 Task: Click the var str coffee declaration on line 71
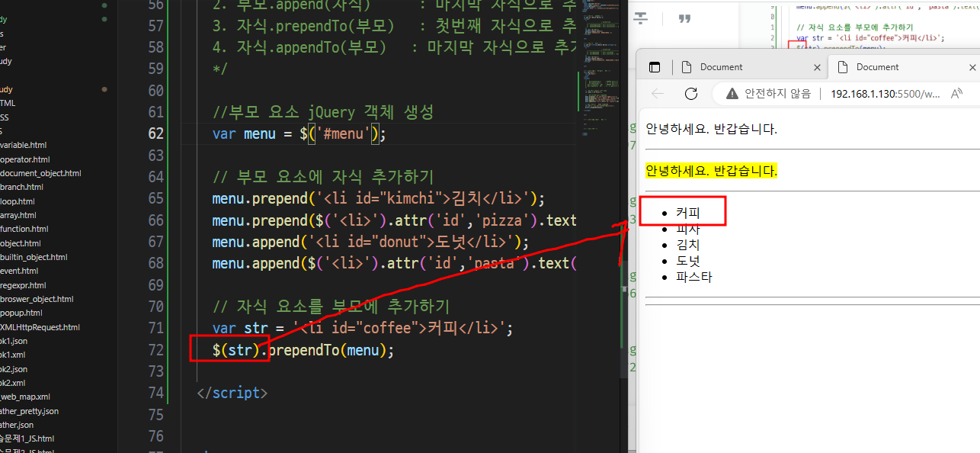(x=363, y=329)
